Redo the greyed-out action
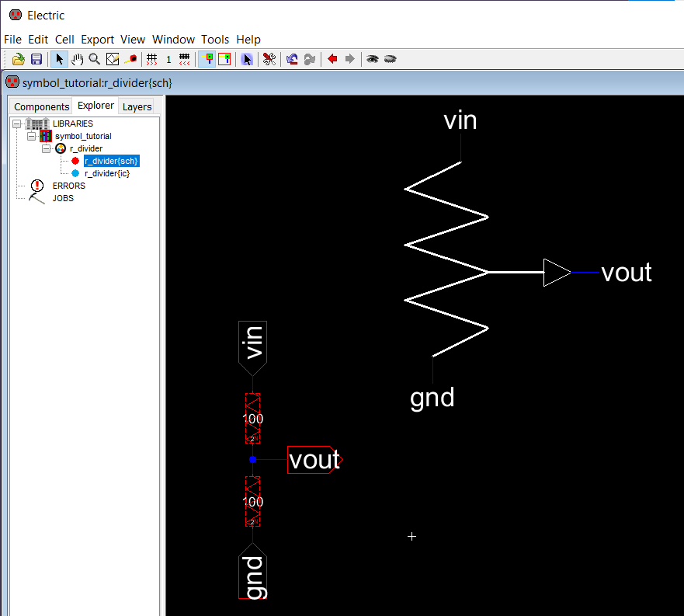This screenshot has width=684, height=616. pyautogui.click(x=310, y=59)
